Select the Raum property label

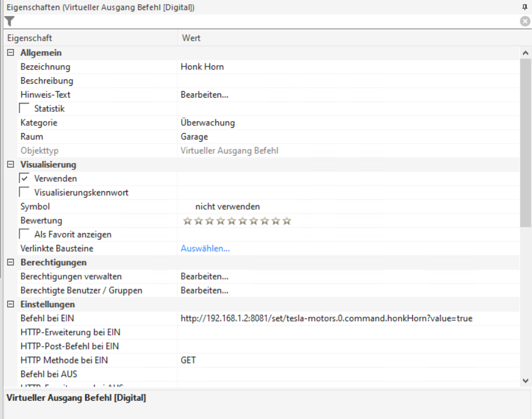tap(32, 137)
